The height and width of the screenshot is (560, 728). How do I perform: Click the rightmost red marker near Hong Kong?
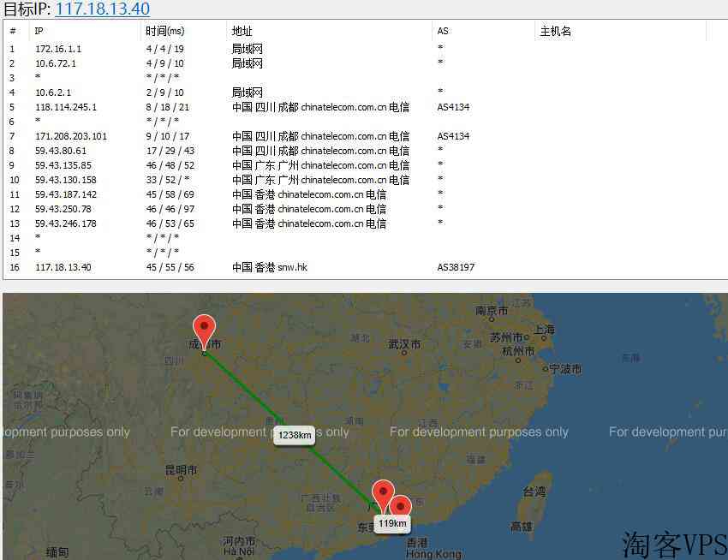pyautogui.click(x=400, y=508)
